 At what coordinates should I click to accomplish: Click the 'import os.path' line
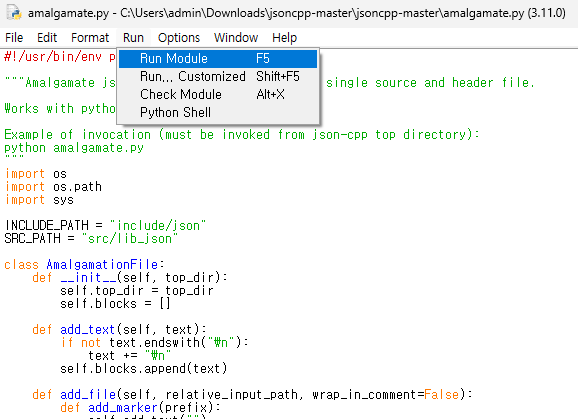pos(53,186)
